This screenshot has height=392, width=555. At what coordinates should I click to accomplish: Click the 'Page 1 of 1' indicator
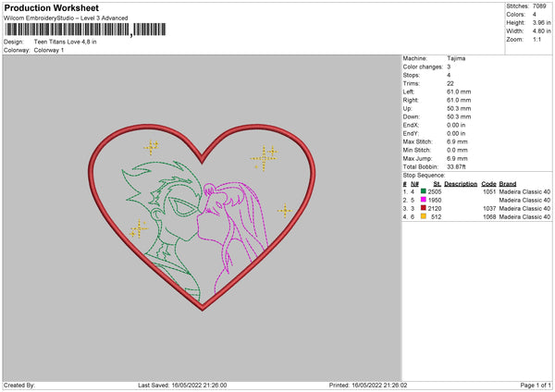536,386
